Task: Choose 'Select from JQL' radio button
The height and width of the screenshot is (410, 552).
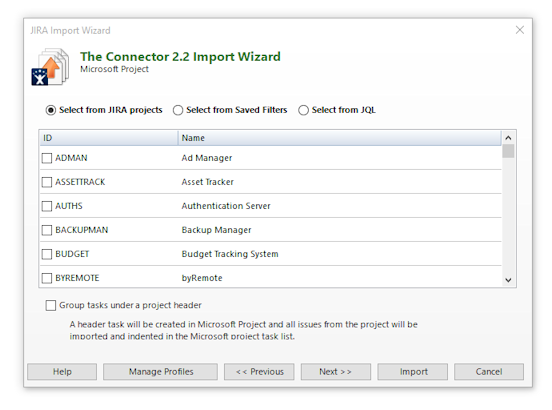Action: [303, 110]
